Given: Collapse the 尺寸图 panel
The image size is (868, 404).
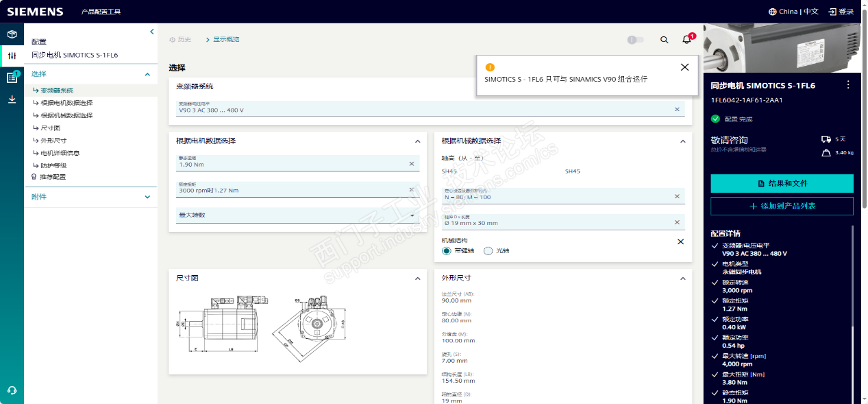Looking at the screenshot, I should click(x=417, y=278).
